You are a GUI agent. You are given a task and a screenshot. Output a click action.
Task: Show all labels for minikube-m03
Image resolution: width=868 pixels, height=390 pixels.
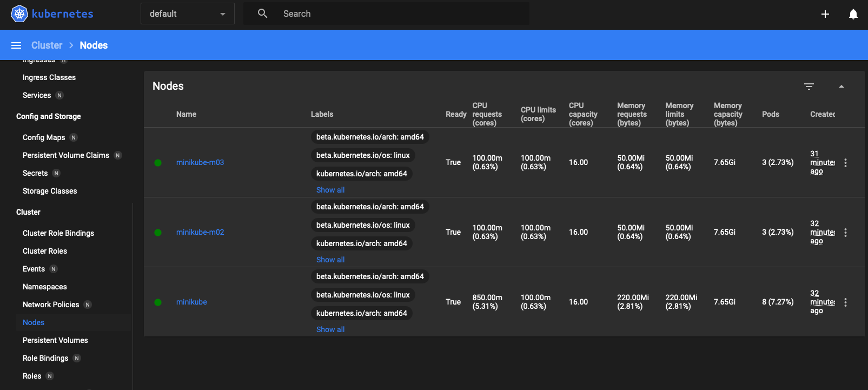(x=330, y=190)
